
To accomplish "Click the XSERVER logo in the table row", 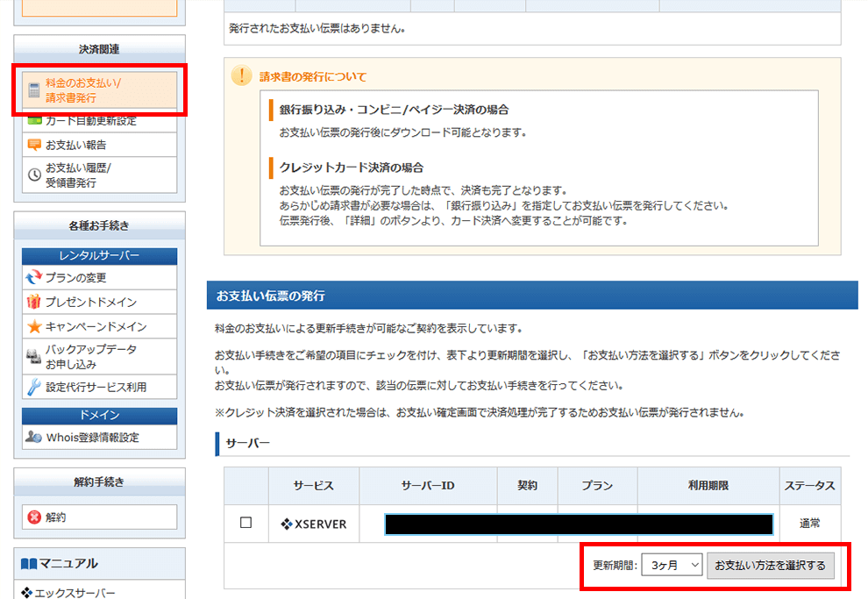I will (x=314, y=524).
